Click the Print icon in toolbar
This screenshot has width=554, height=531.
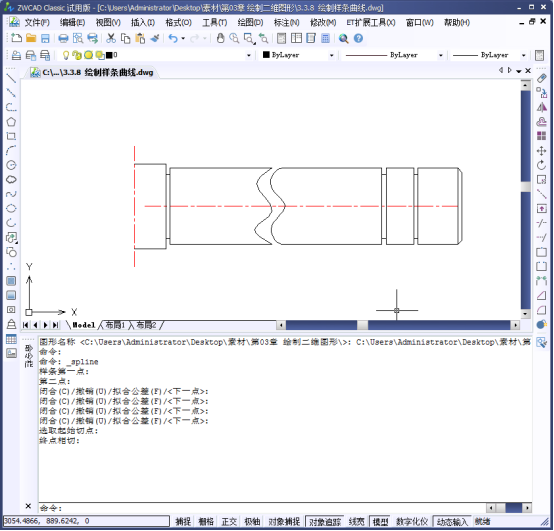(63, 38)
